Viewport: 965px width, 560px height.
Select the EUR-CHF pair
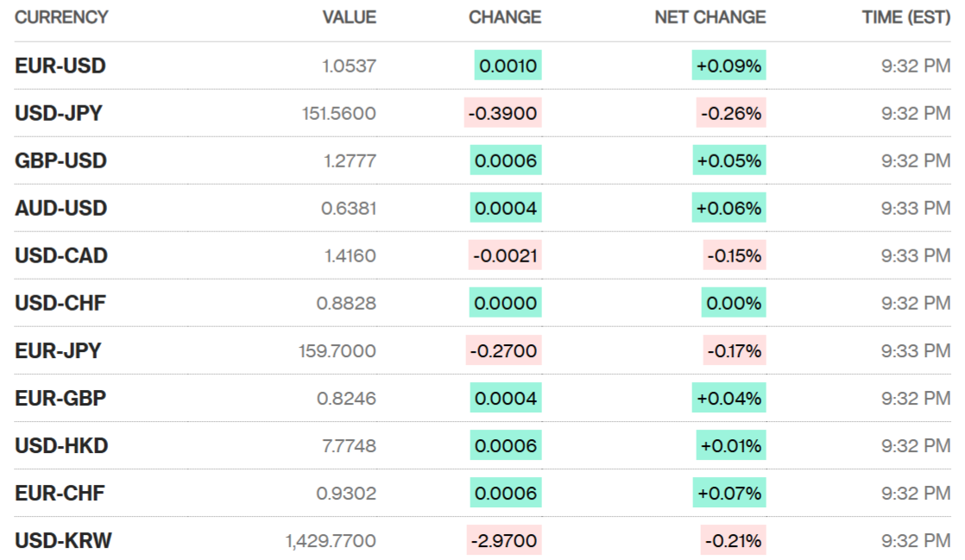[x=60, y=494]
